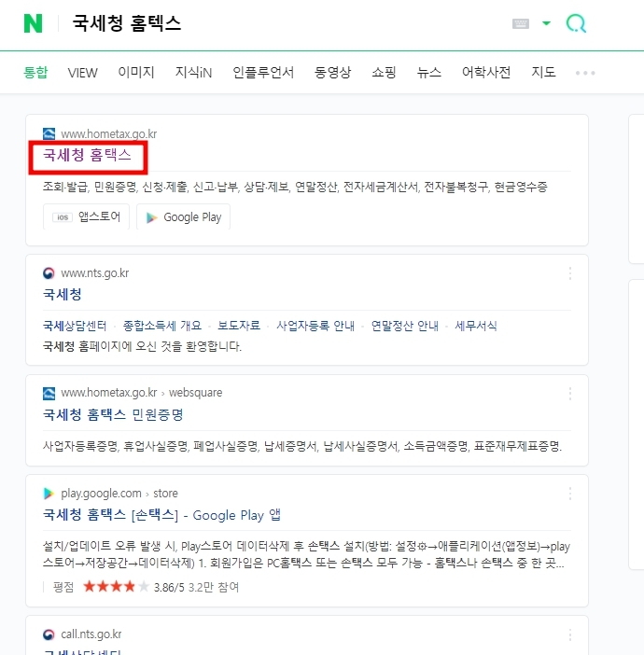Image resolution: width=644 pixels, height=655 pixels.
Task: Click the 3.86/5 3.2만 참여 rating text
Action: [196, 587]
